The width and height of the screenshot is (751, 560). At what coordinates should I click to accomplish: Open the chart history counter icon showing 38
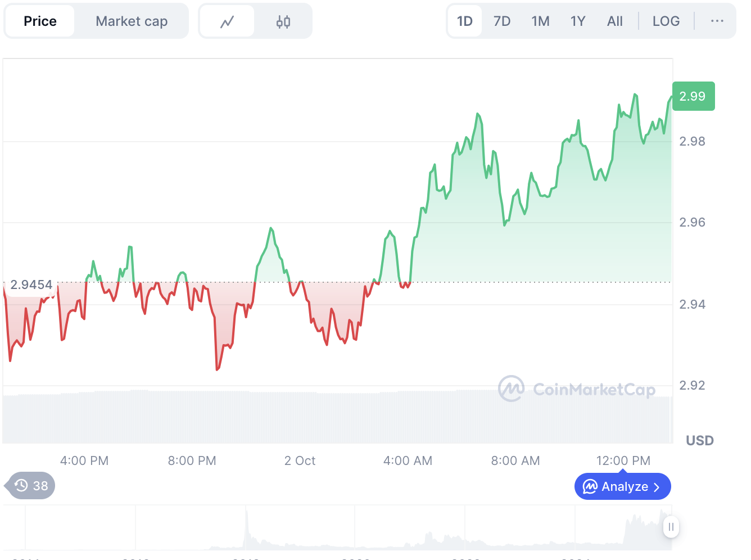(29, 485)
